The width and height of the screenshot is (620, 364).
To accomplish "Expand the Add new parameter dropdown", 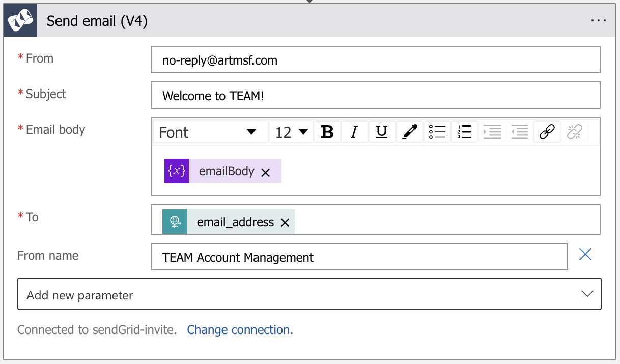I will (587, 294).
